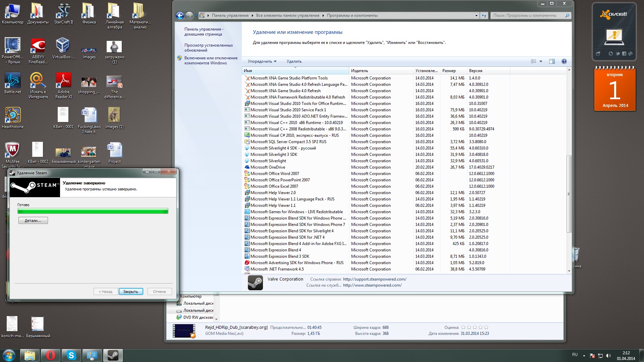The height and width of the screenshot is (362, 644).
Task: Rate the video with the fifth star
Action: tap(486, 327)
